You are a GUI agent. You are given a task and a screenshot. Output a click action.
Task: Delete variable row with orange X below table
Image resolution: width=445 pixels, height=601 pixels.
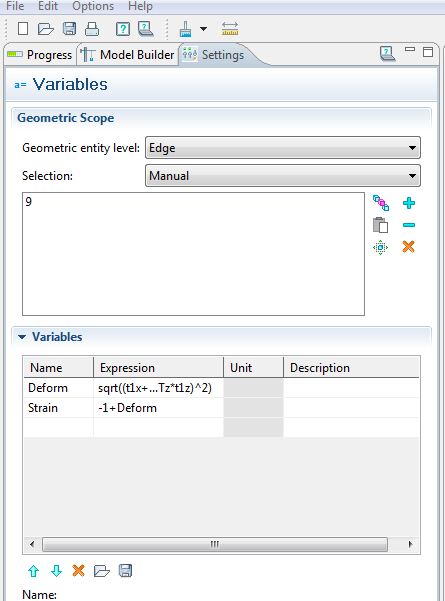(78, 571)
